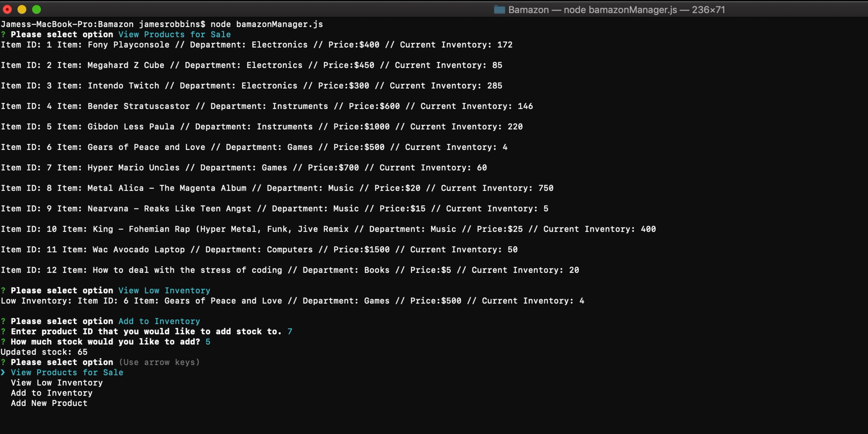The height and width of the screenshot is (434, 868).
Task: Click the Item ID: 2 Megahard Z Cube row
Action: click(x=251, y=65)
